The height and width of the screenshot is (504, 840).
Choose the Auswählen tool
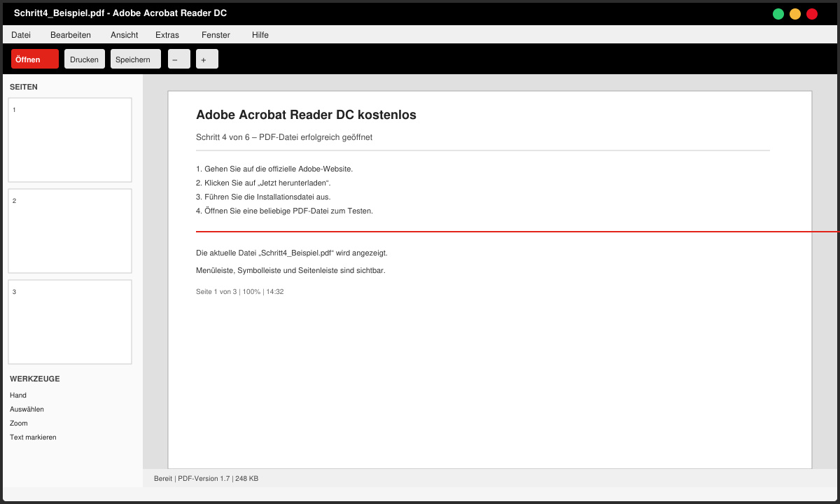click(x=27, y=409)
